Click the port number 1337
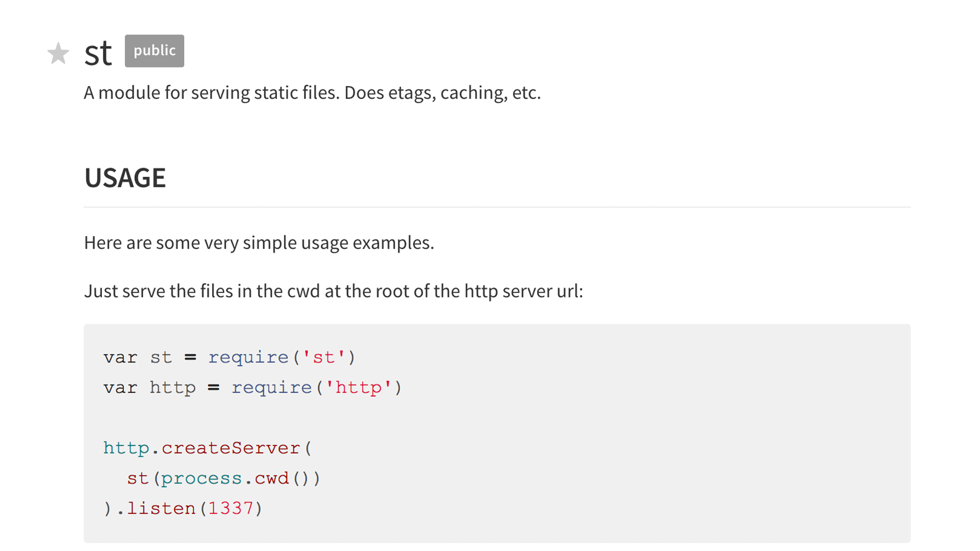 (x=231, y=509)
